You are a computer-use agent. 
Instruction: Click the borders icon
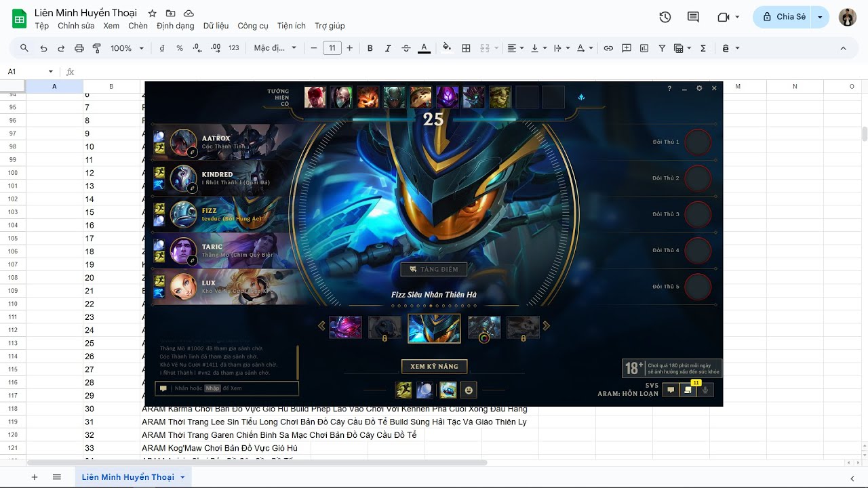click(466, 48)
